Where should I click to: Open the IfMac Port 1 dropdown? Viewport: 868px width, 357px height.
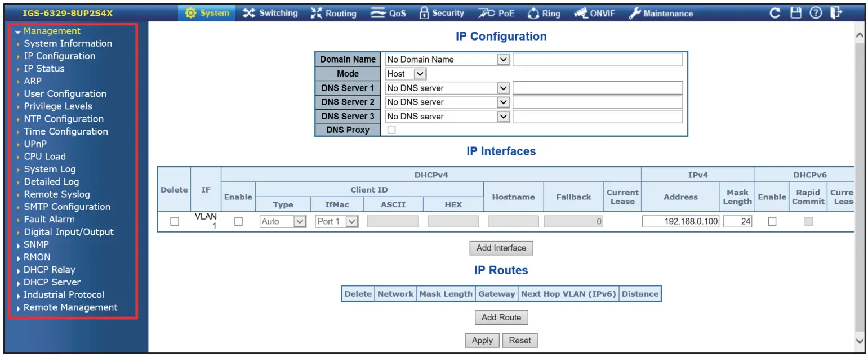(337, 222)
